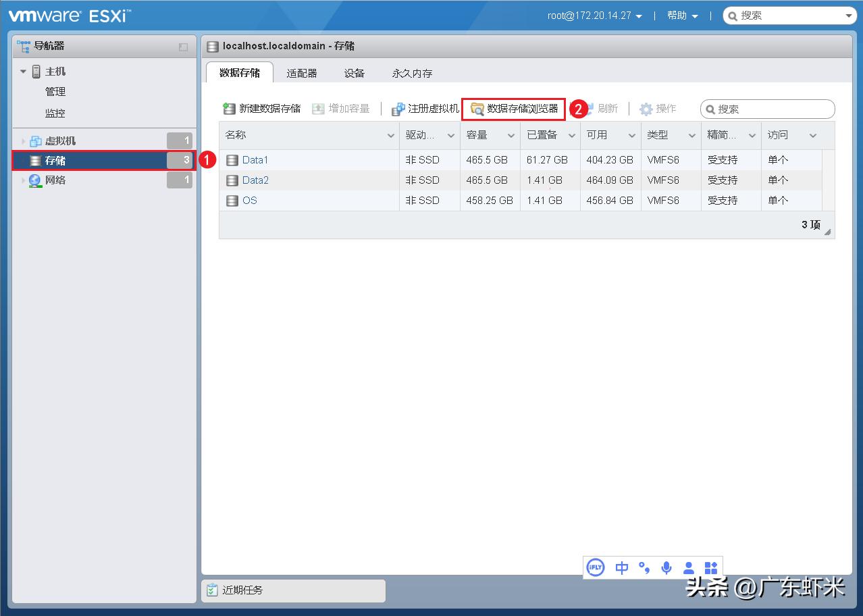Open the OS datastore link
The height and width of the screenshot is (616, 863).
[x=249, y=201]
